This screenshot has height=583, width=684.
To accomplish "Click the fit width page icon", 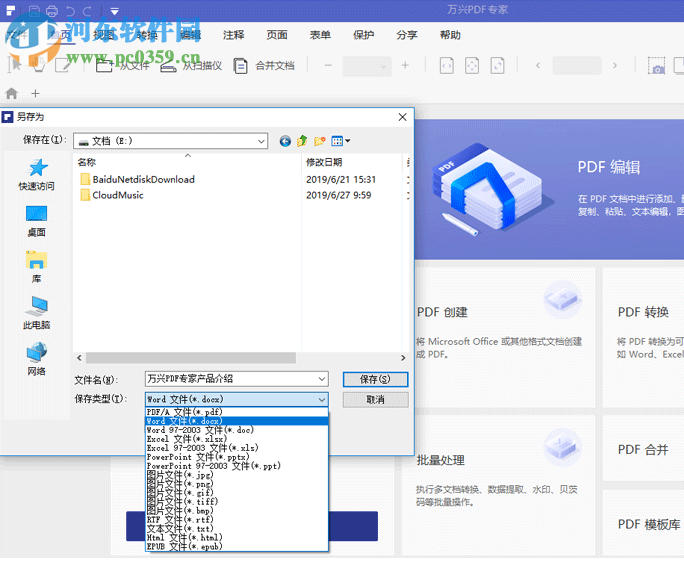I will (x=446, y=66).
